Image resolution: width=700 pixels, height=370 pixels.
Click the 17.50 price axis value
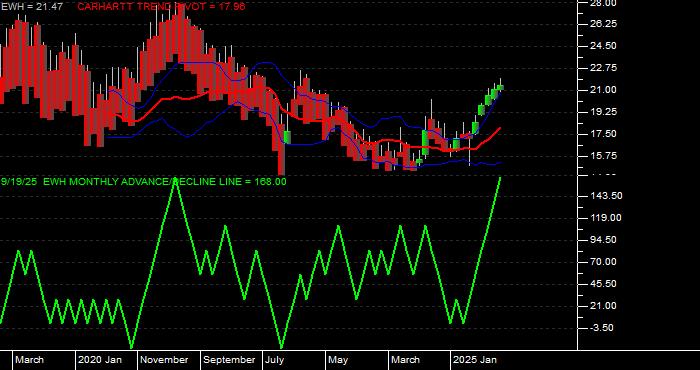604,134
